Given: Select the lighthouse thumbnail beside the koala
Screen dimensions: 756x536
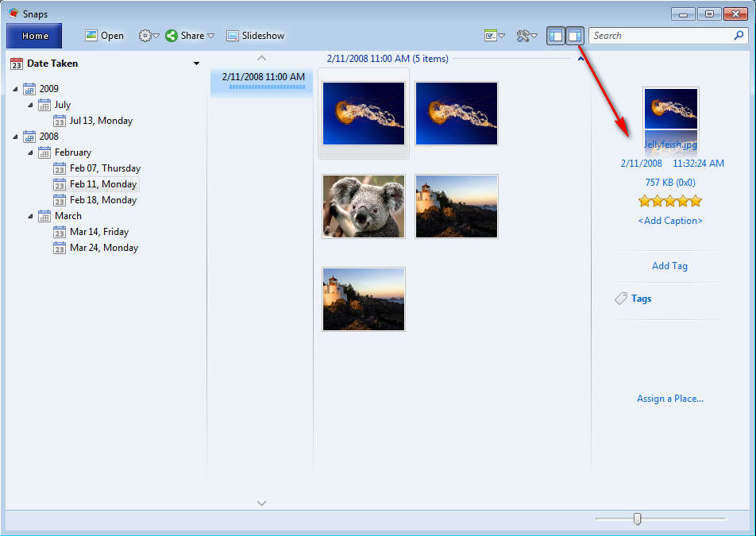Looking at the screenshot, I should [456, 206].
